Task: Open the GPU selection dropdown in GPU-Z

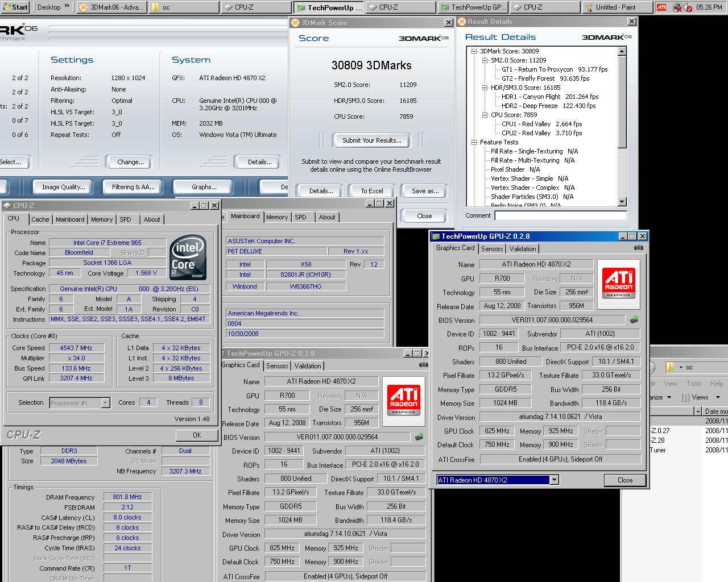Action: tap(554, 480)
